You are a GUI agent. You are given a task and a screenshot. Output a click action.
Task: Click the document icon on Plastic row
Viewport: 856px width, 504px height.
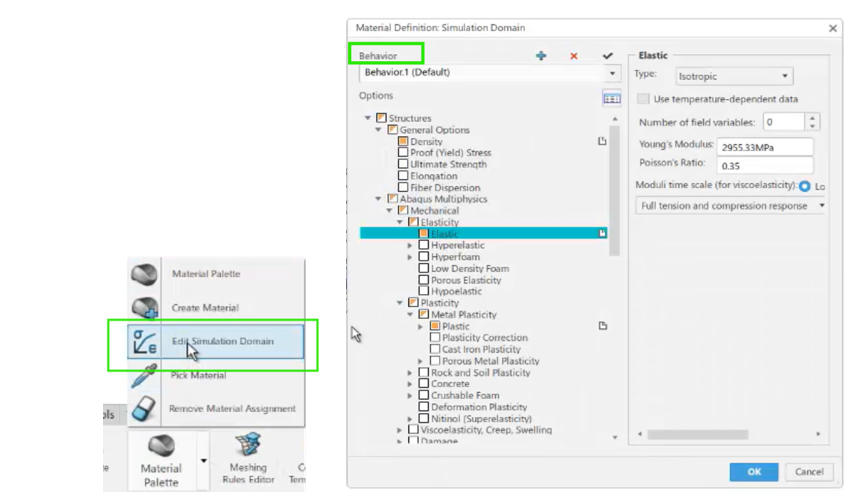[603, 326]
